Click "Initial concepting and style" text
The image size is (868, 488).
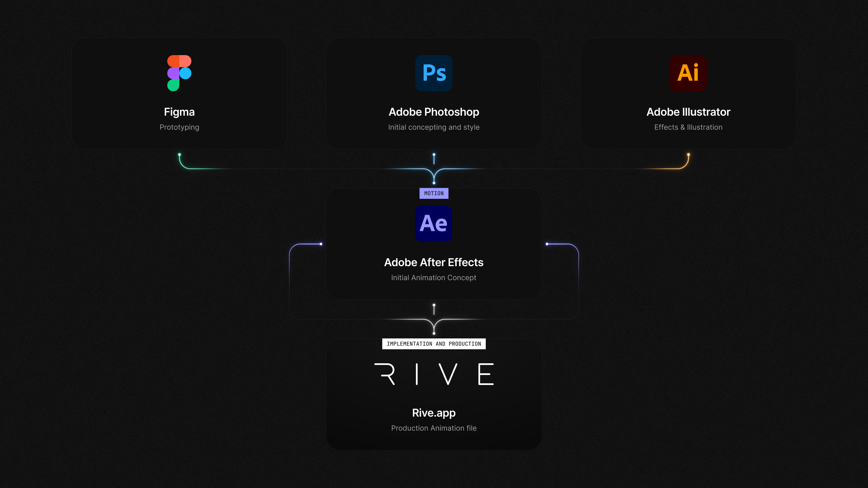pos(434,127)
